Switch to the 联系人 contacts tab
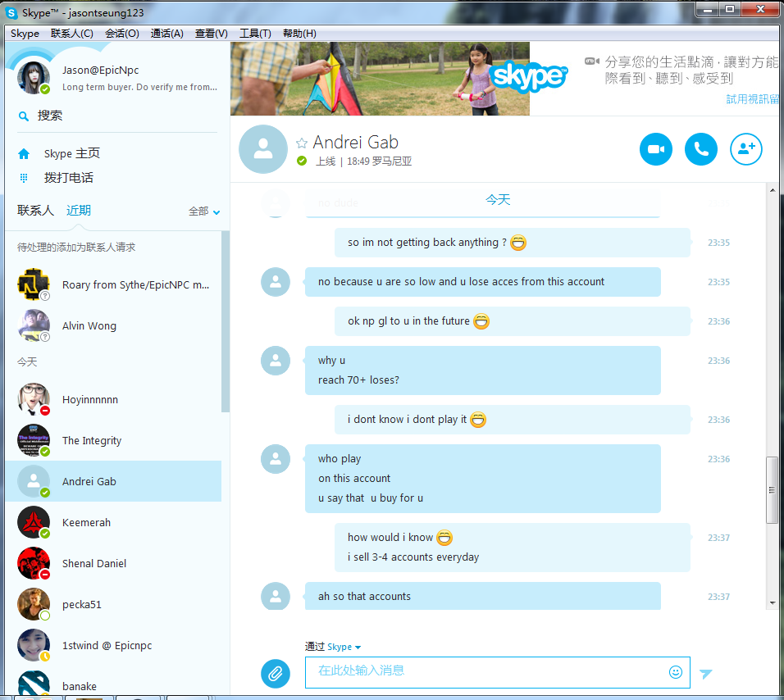 coord(35,211)
